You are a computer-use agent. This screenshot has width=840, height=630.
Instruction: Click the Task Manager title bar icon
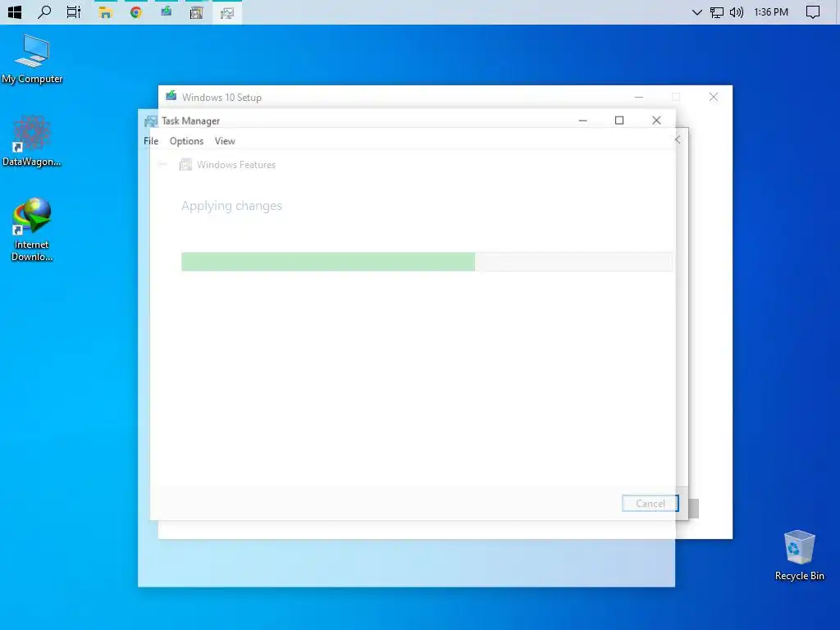pos(151,121)
